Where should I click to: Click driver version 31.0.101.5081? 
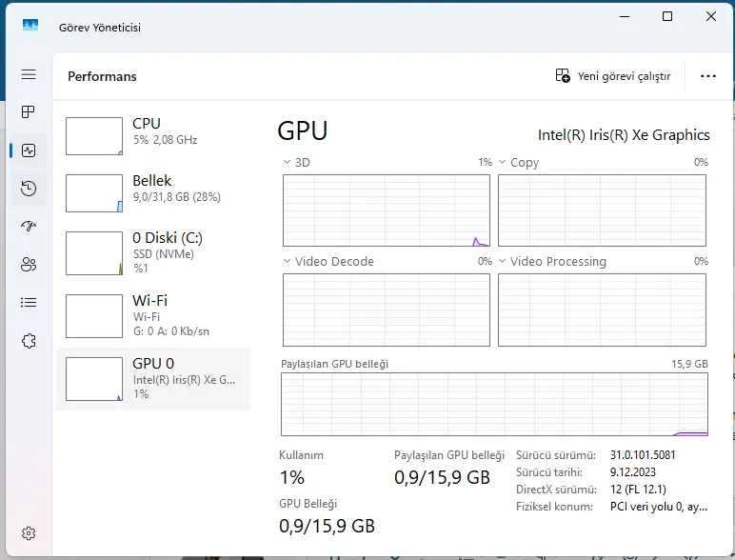coord(643,455)
